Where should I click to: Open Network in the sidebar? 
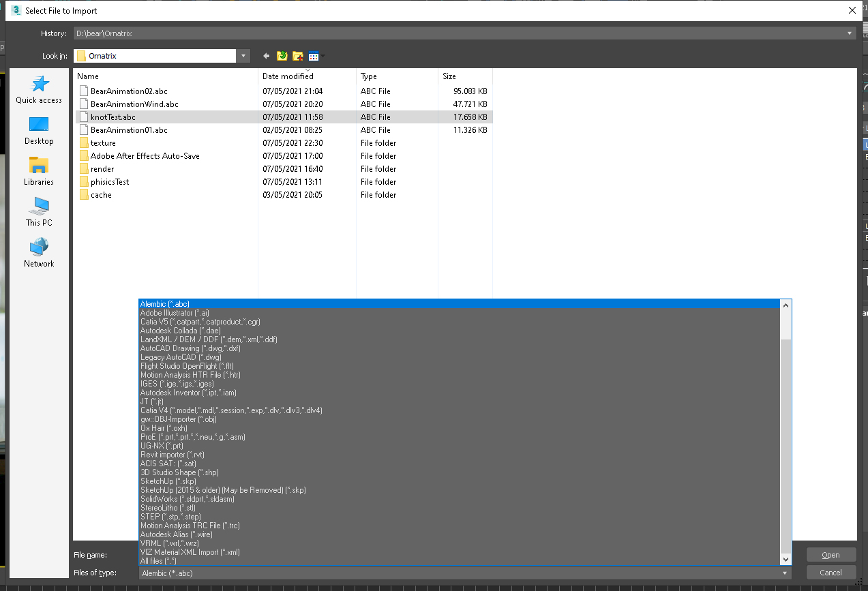click(39, 253)
